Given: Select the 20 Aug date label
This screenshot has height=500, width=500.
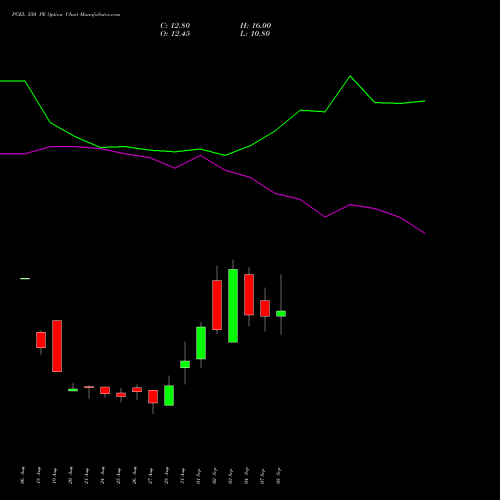Looking at the screenshot, I should [70, 476].
